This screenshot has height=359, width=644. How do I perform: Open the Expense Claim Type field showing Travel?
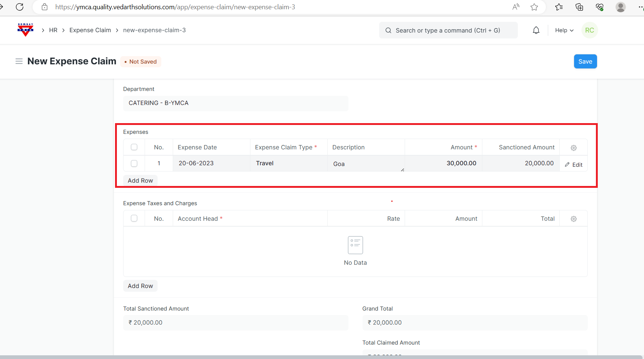pyautogui.click(x=289, y=163)
